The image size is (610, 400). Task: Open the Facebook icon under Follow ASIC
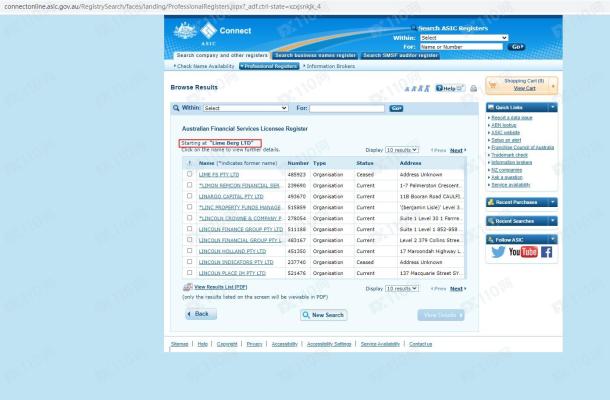pos(546,252)
